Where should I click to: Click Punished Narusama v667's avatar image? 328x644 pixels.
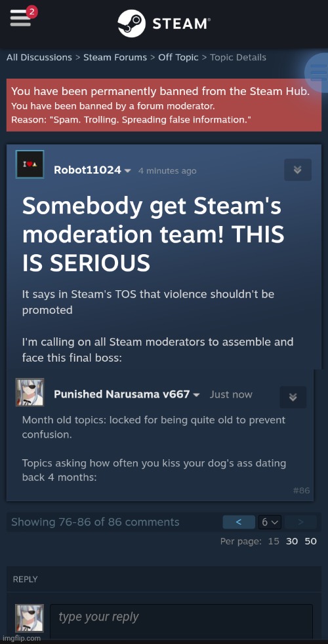pos(30,392)
